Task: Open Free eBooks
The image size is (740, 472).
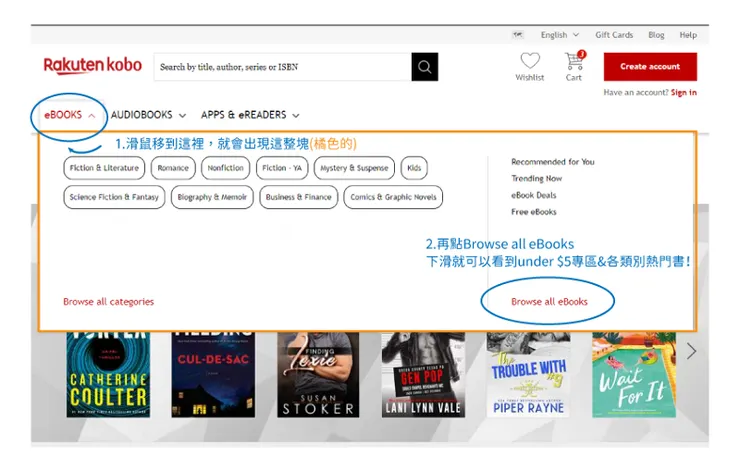Action: pyautogui.click(x=534, y=212)
